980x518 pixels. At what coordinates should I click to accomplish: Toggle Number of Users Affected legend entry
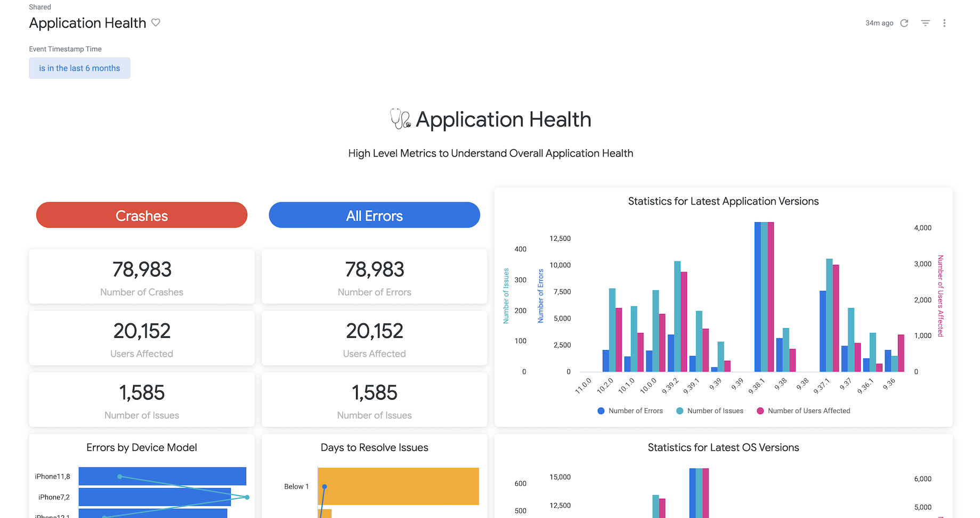click(x=804, y=411)
